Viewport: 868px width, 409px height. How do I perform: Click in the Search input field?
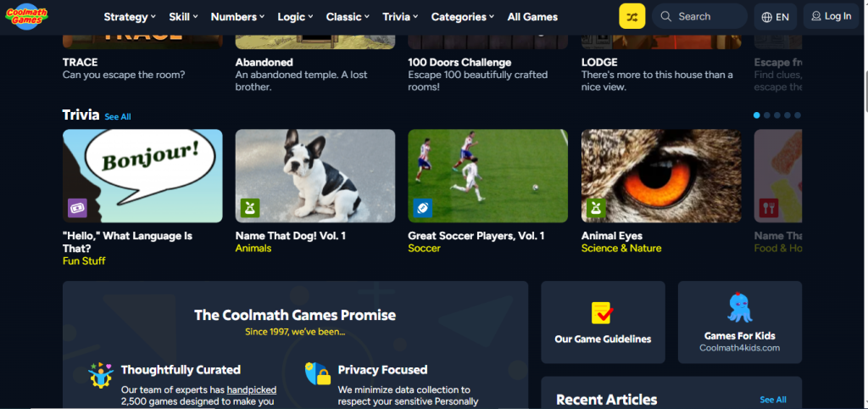[x=699, y=16]
